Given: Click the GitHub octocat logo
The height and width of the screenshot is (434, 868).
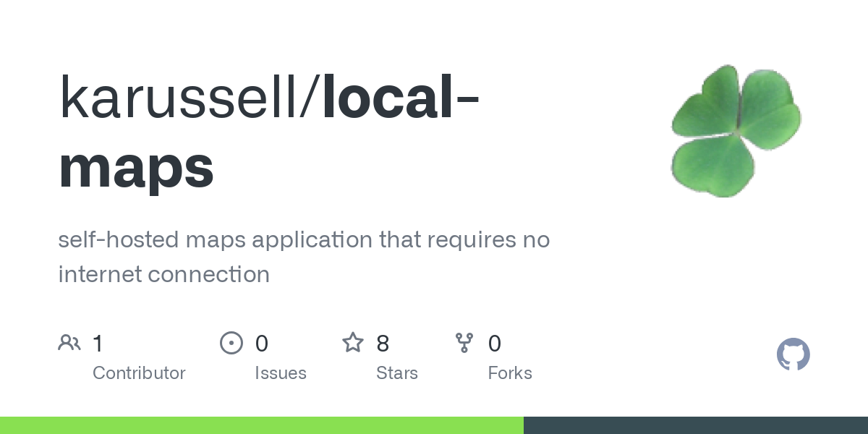Looking at the screenshot, I should click(793, 354).
